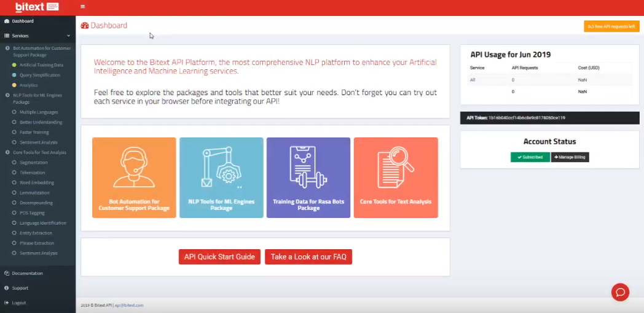Open Bot Automation for Customer Support card
644x313 pixels.
[134, 177]
